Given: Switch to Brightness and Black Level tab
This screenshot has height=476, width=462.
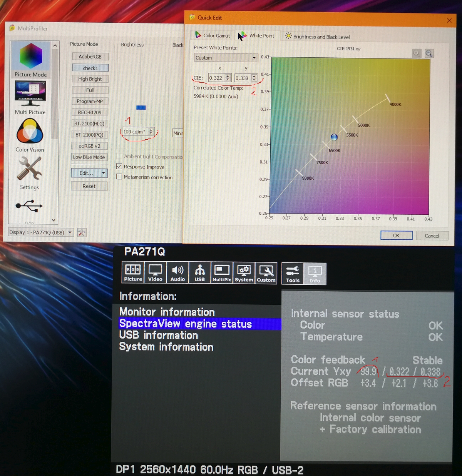Looking at the screenshot, I should pyautogui.click(x=317, y=37).
